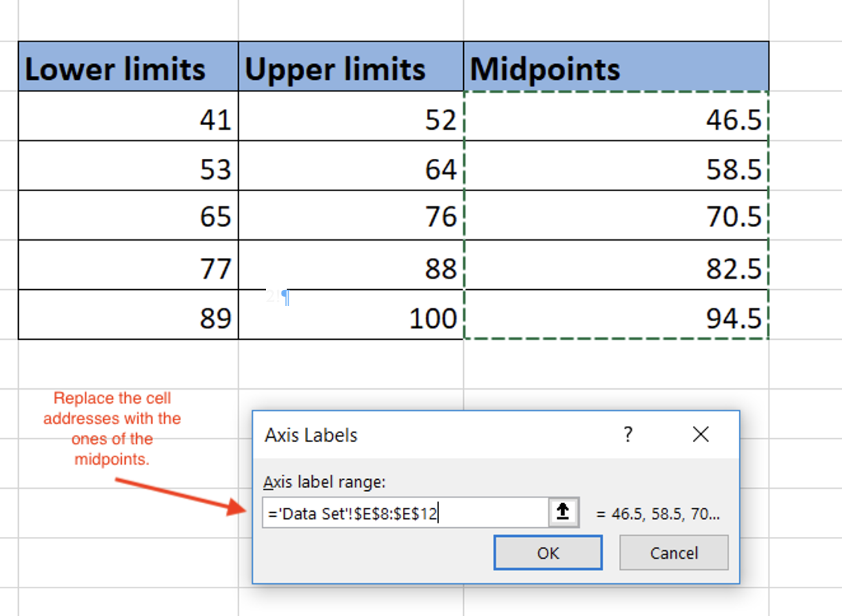Click the collapse dialog range selector icon
The width and height of the screenshot is (842, 616).
[563, 512]
